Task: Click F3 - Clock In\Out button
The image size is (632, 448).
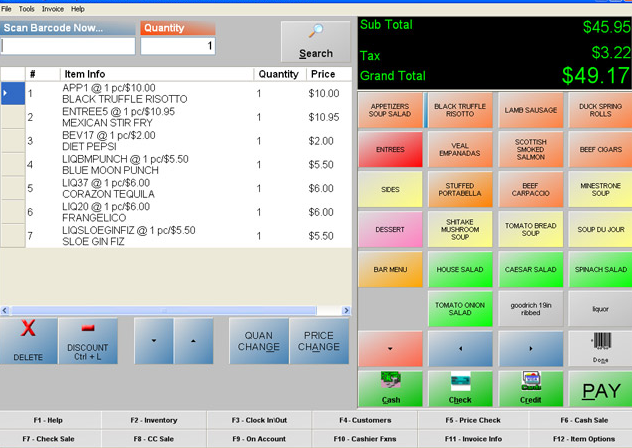Action: tap(259, 420)
